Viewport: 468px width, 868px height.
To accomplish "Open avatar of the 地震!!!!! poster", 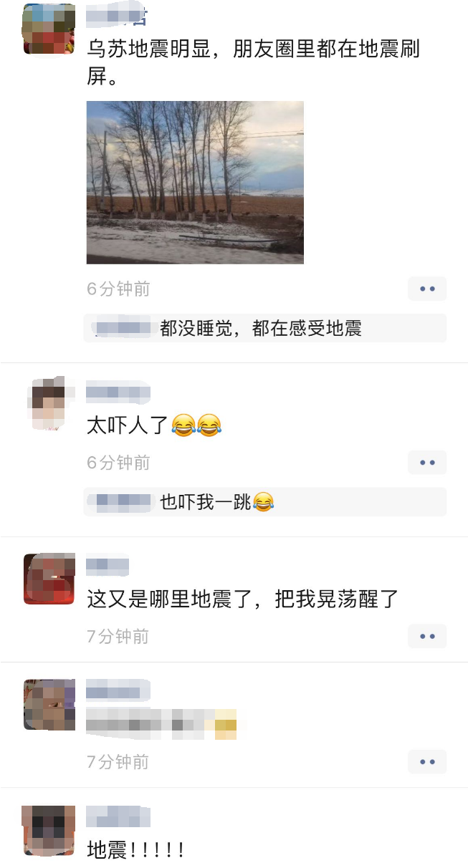I will coord(49,830).
